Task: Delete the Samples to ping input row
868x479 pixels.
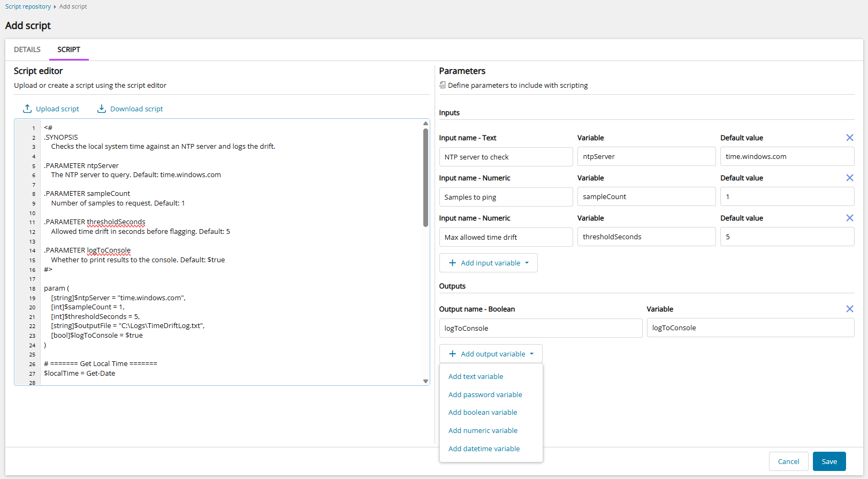Action: tap(849, 178)
